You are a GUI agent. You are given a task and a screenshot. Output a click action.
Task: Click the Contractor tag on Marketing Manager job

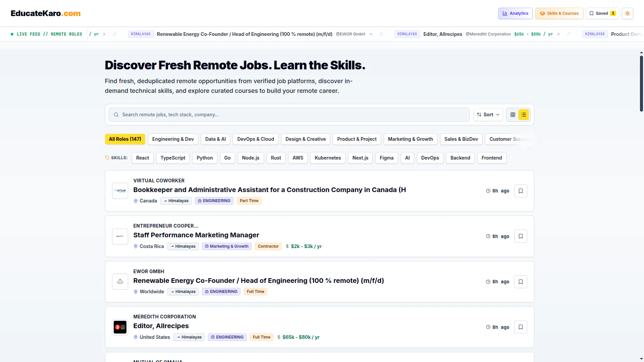pos(268,246)
